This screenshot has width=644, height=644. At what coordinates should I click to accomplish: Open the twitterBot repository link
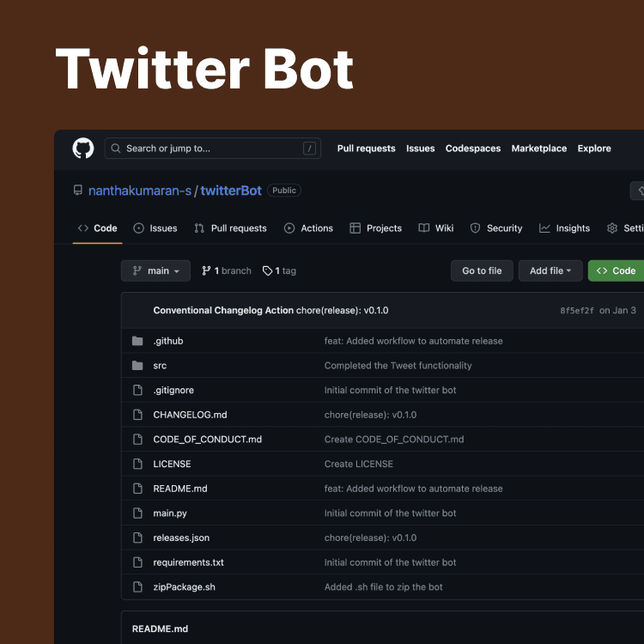(231, 191)
